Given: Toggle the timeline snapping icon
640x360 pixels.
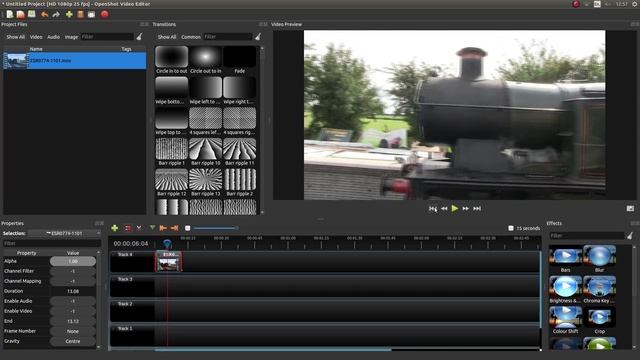Looking at the screenshot, I should click(x=128, y=228).
